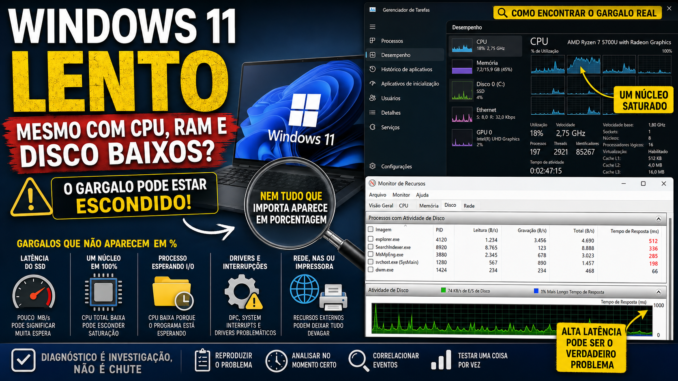Open Usuários via its people icon

tap(372, 98)
